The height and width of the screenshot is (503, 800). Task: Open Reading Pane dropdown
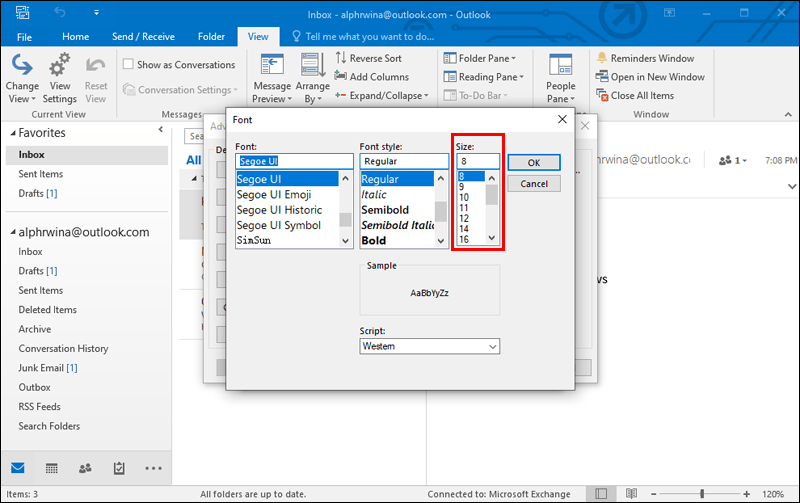(x=484, y=77)
